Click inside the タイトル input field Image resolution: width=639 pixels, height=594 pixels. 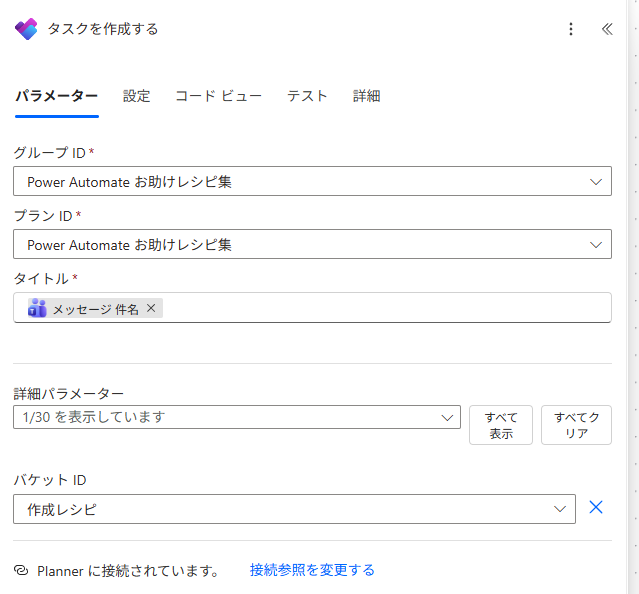point(312,308)
